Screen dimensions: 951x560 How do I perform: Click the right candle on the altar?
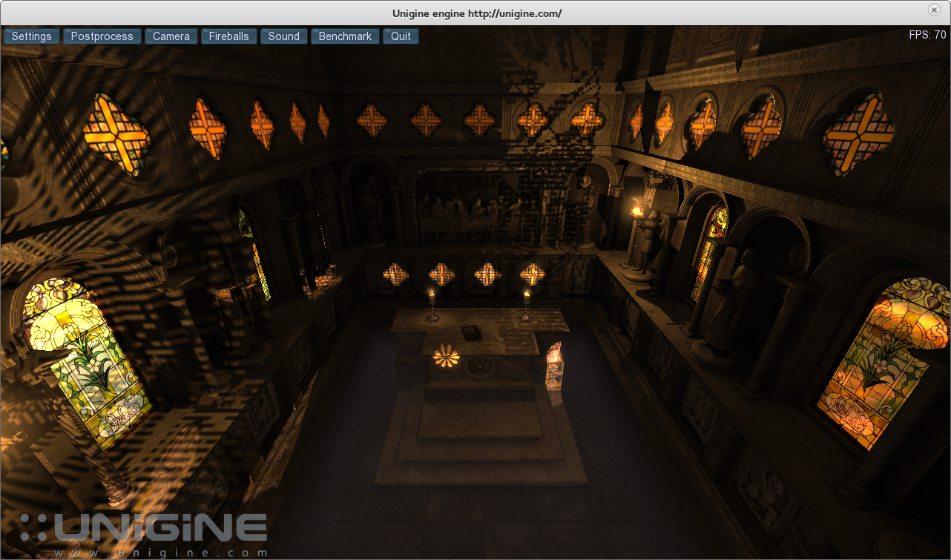527,305
